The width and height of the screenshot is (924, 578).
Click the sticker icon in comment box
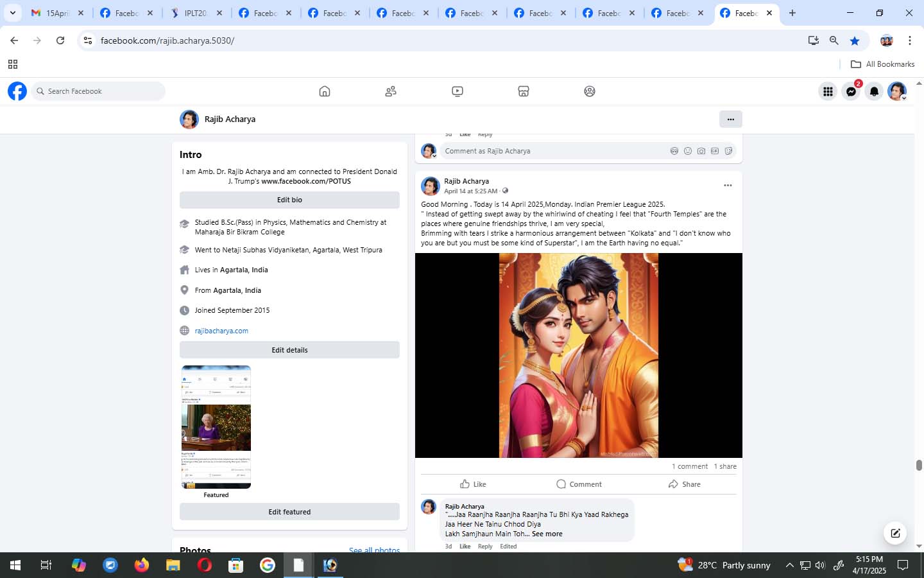[x=728, y=151]
